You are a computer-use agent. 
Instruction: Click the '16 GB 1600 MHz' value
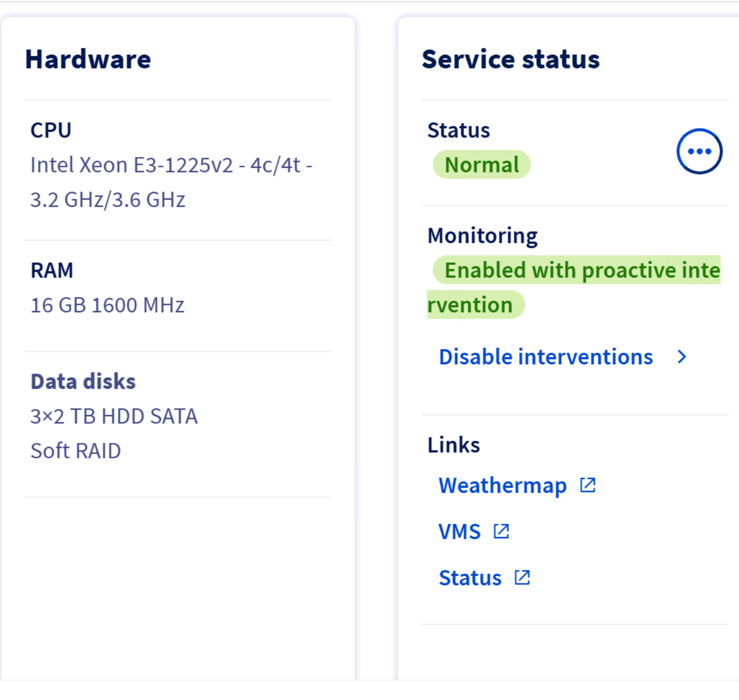[108, 305]
